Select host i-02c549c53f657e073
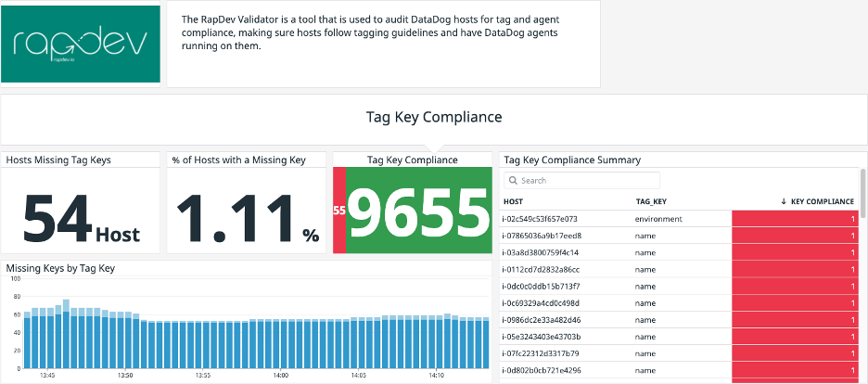The width and height of the screenshot is (868, 384). coord(541,219)
